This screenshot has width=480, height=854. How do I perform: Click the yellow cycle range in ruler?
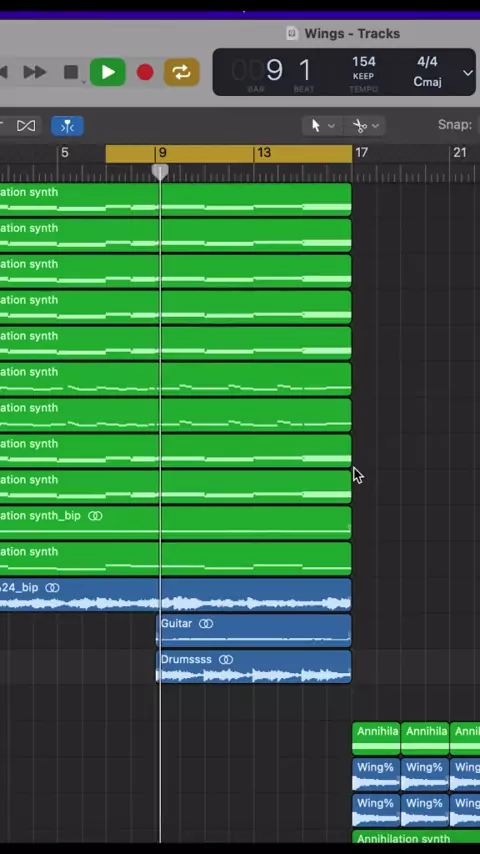(x=229, y=154)
